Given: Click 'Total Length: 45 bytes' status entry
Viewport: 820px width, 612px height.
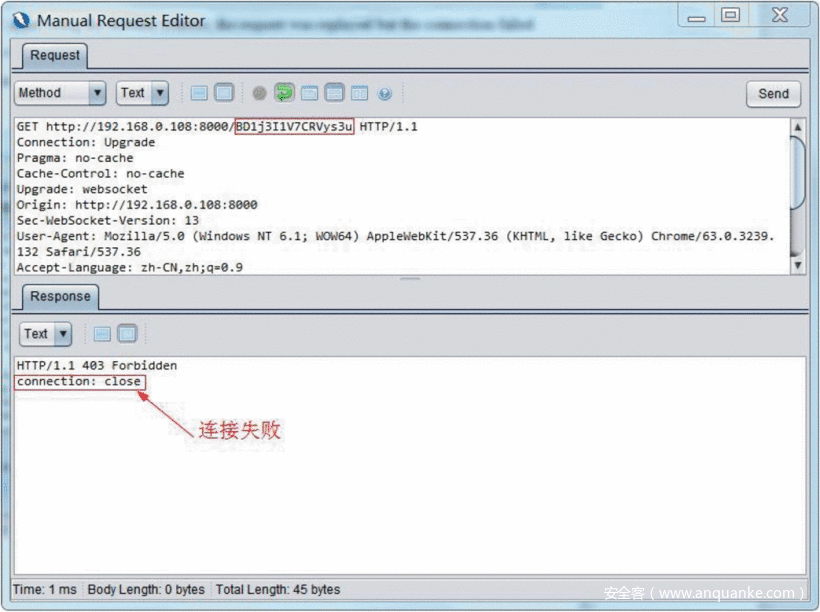Looking at the screenshot, I should point(278,590).
